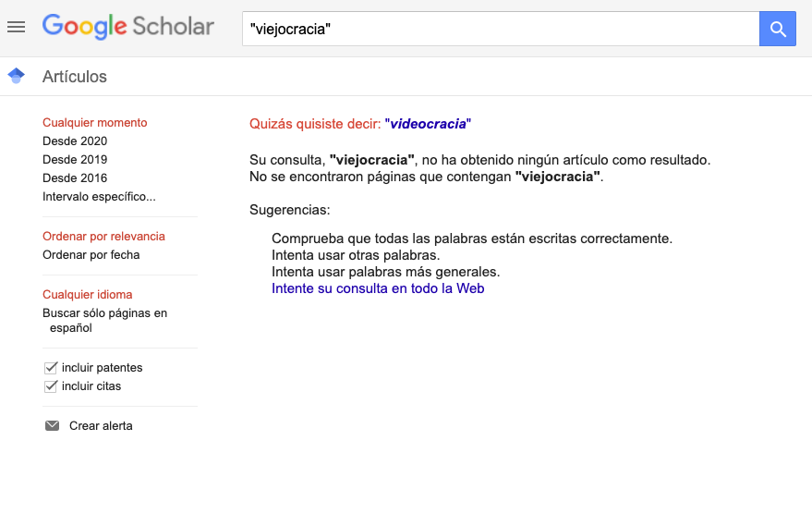Viewport: 812px width, 526px height.
Task: Click 'Comprueba que todas las palabras' suggestion text
Action: (x=472, y=239)
